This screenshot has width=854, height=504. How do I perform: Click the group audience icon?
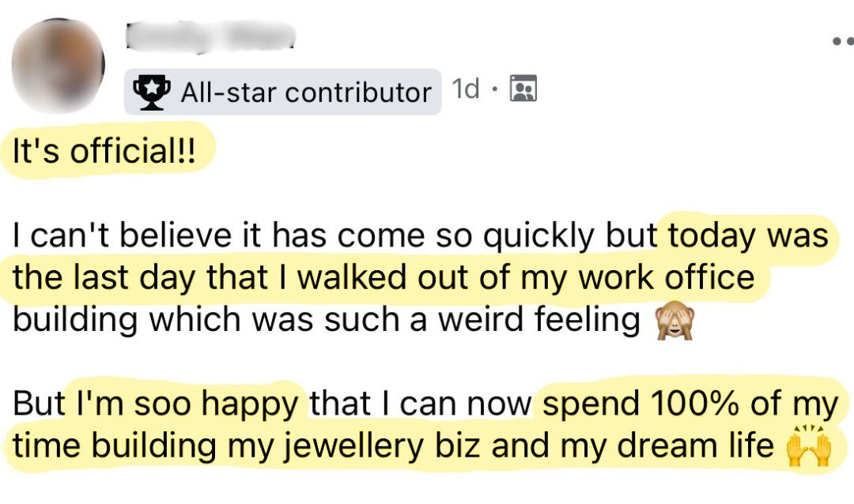pyautogui.click(x=523, y=90)
